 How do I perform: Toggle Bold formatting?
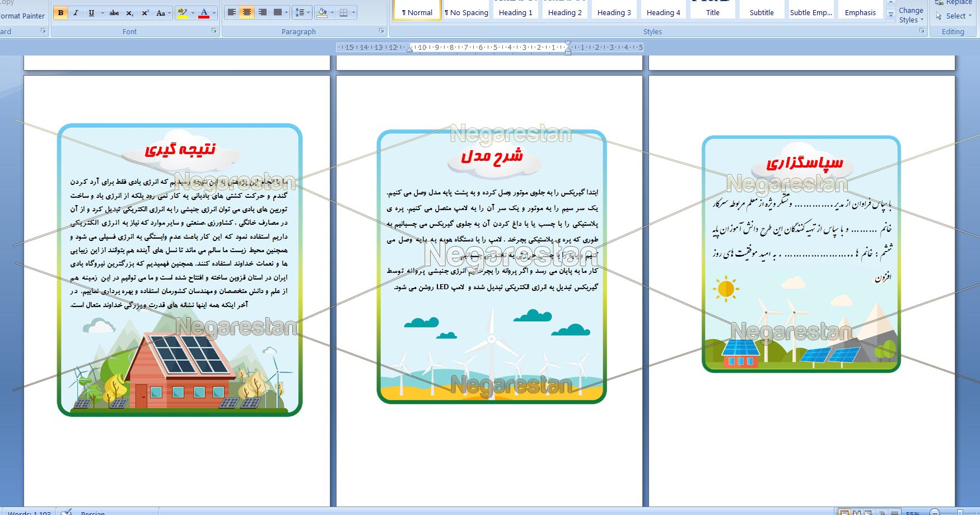pos(60,12)
